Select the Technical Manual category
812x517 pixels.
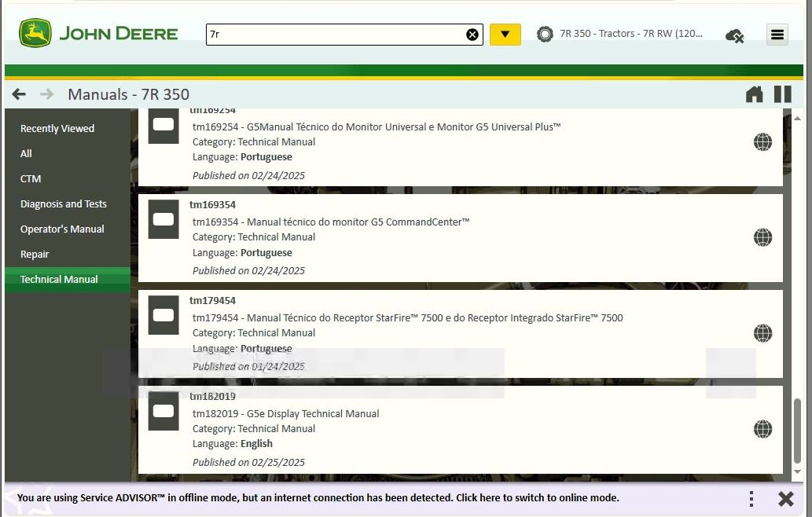pyautogui.click(x=68, y=280)
